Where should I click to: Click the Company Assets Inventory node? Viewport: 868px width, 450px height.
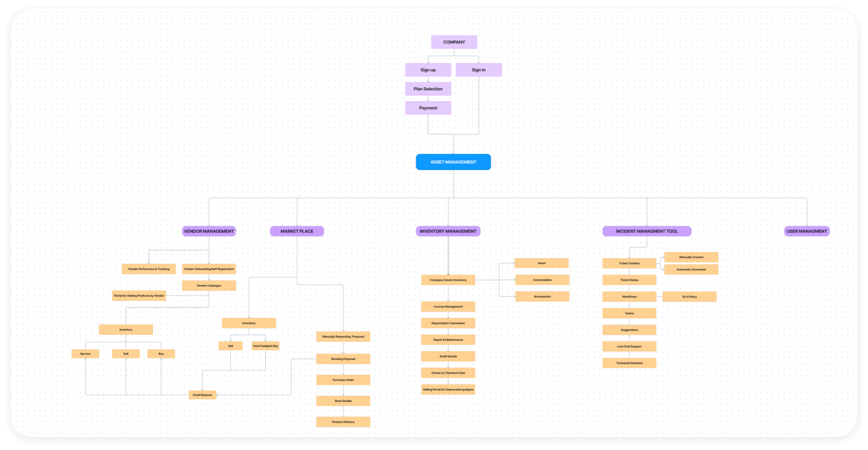[x=448, y=280]
